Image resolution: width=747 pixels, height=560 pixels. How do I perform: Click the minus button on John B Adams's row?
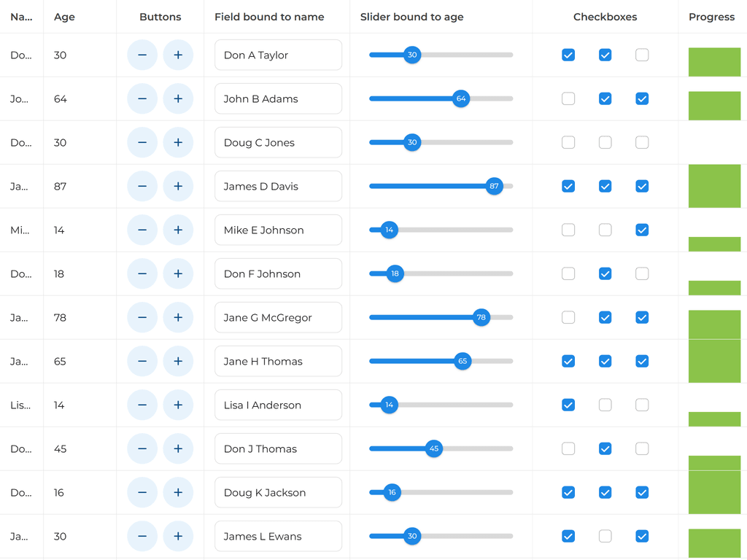click(142, 98)
